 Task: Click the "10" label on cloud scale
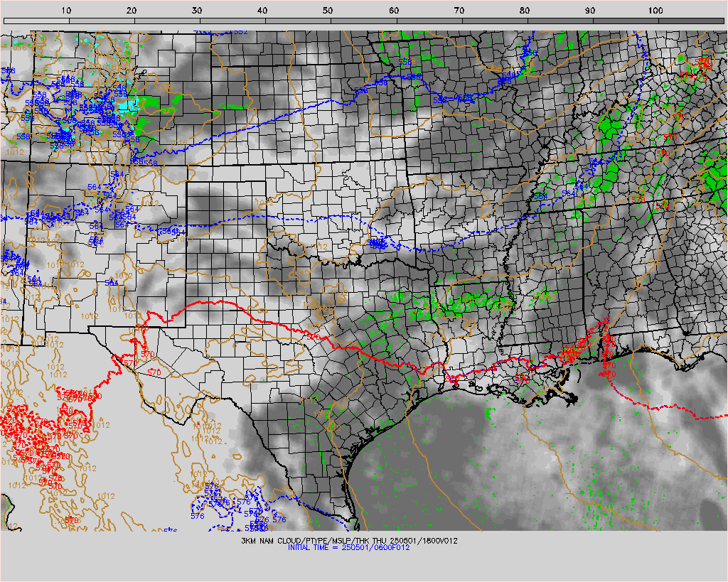(x=66, y=11)
